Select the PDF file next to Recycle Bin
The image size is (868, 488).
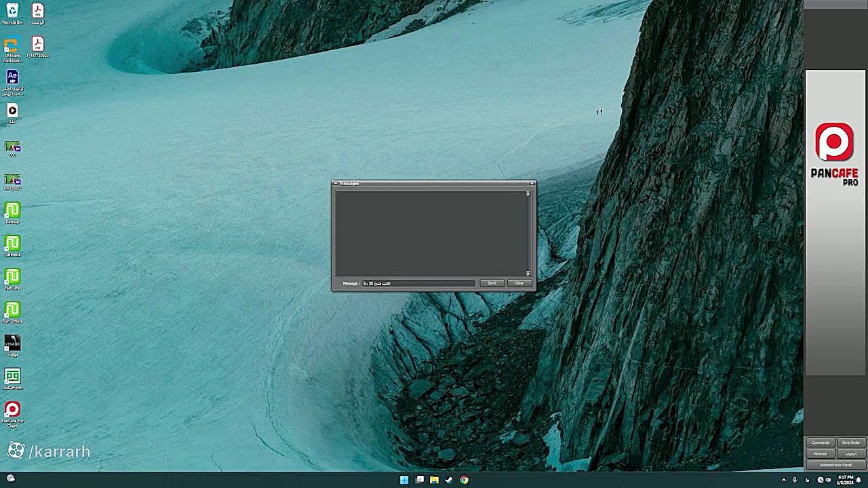point(38,14)
